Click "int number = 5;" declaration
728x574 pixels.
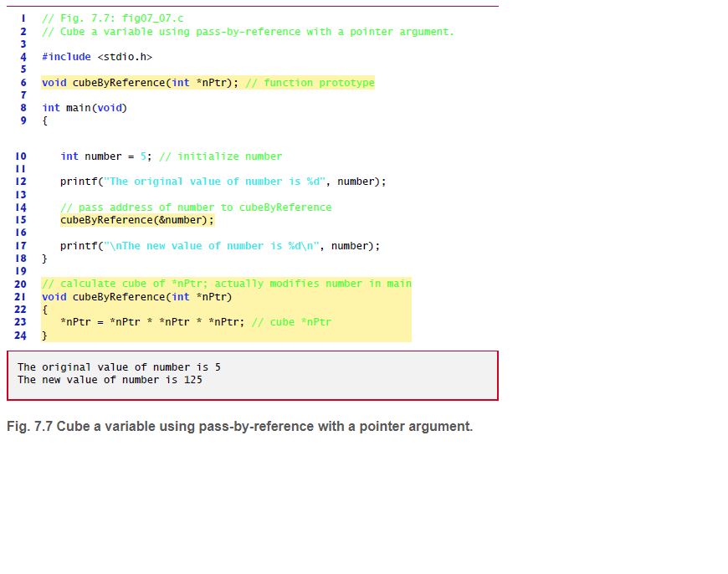click(106, 156)
